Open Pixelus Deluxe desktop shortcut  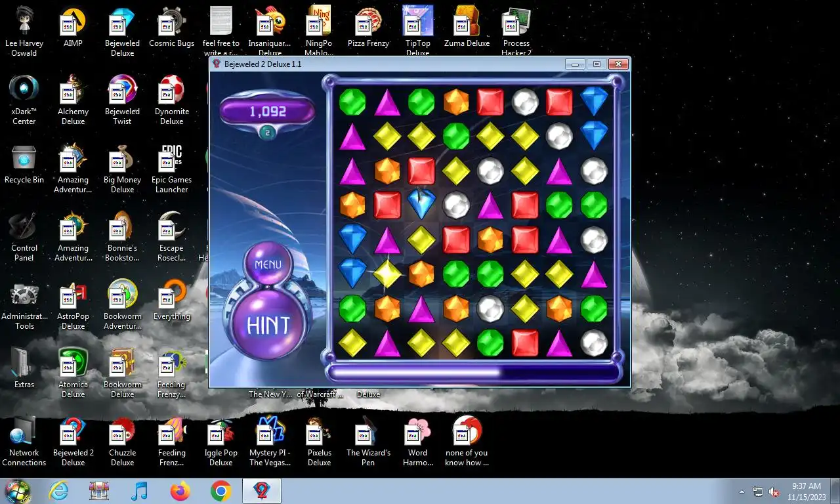pos(319,441)
